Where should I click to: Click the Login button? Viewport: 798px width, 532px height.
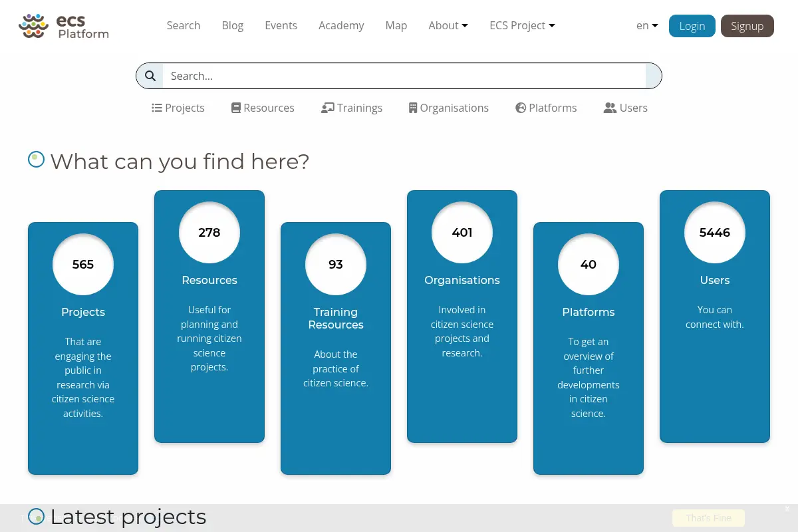pos(692,26)
